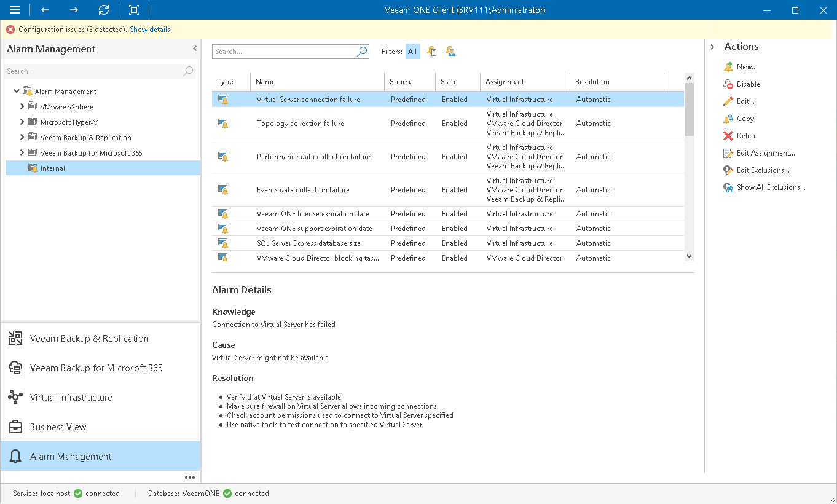Image resolution: width=837 pixels, height=504 pixels.
Task: Click the Disable action icon
Action: pyautogui.click(x=728, y=84)
